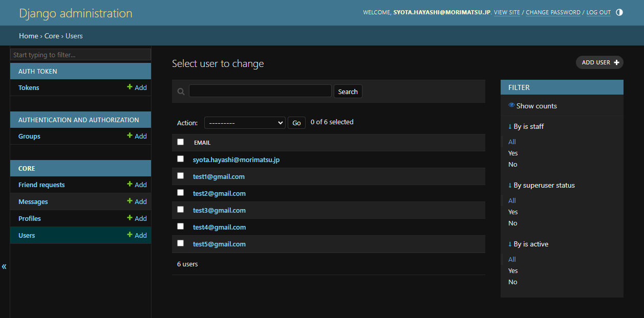
Task: Filter superuser status by No
Action: tap(513, 223)
